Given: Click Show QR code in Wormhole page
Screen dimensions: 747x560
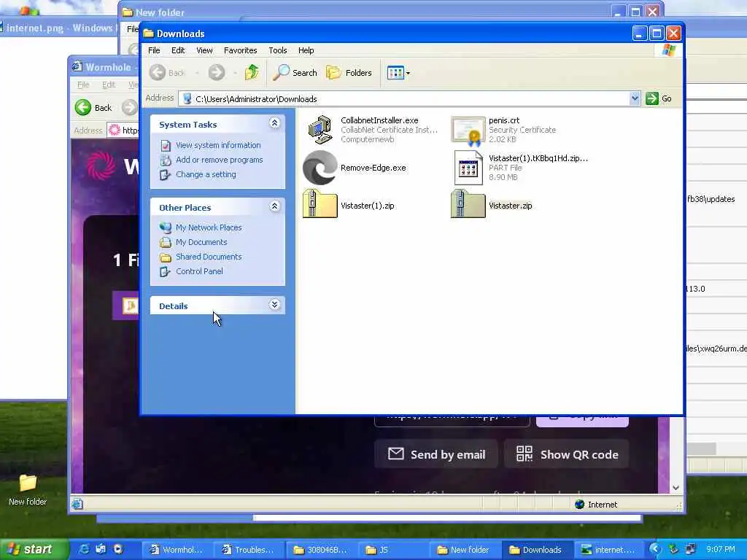Looking at the screenshot, I should tap(567, 454).
